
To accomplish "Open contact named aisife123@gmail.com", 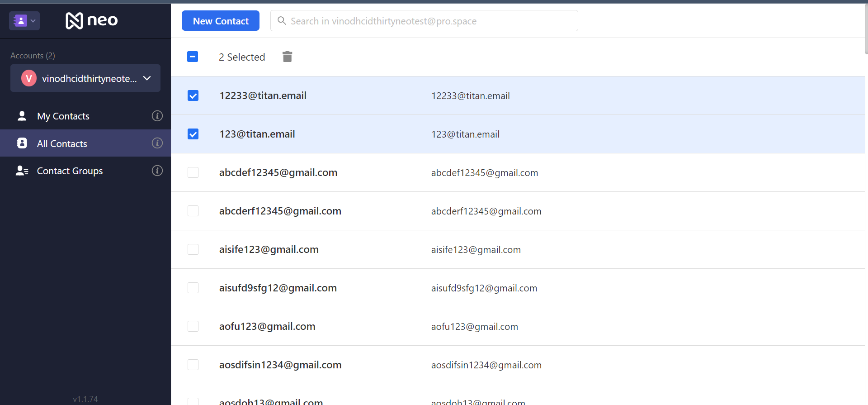I will point(269,249).
